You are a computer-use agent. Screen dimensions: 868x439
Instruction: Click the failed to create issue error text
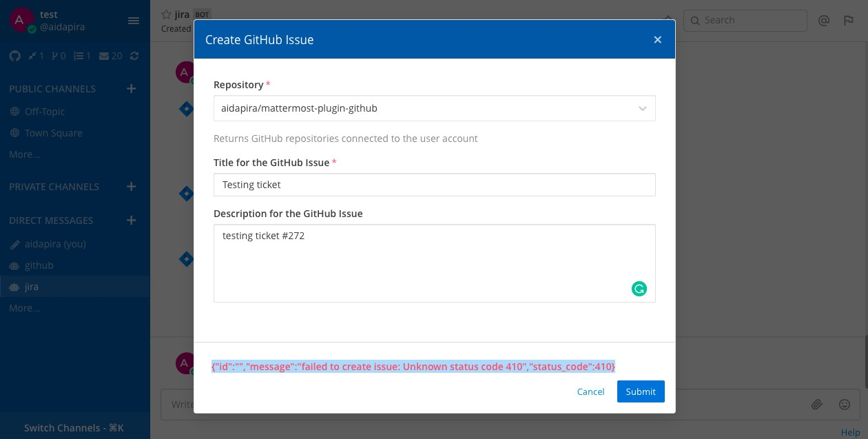[x=413, y=367]
